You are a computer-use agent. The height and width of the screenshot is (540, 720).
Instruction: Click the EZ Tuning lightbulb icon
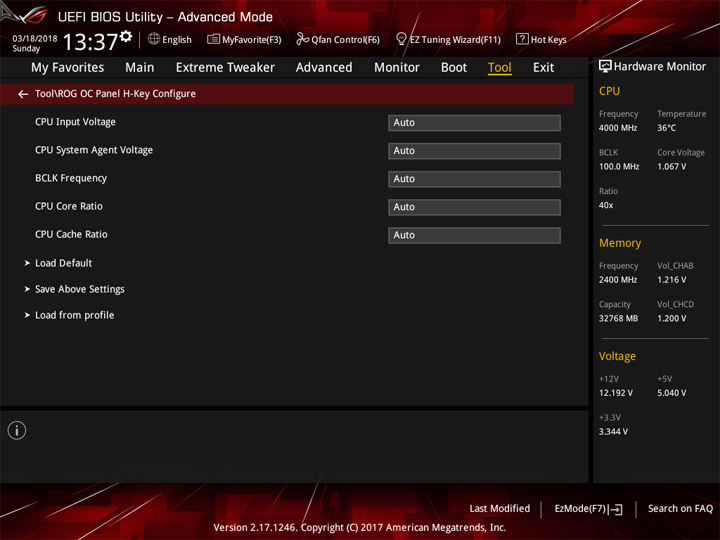[401, 39]
